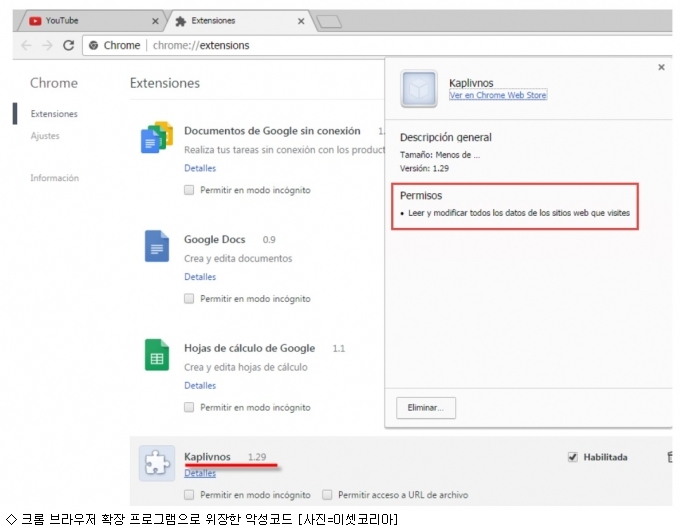Click the Documentos de Google sin conexión icon

[157, 137]
